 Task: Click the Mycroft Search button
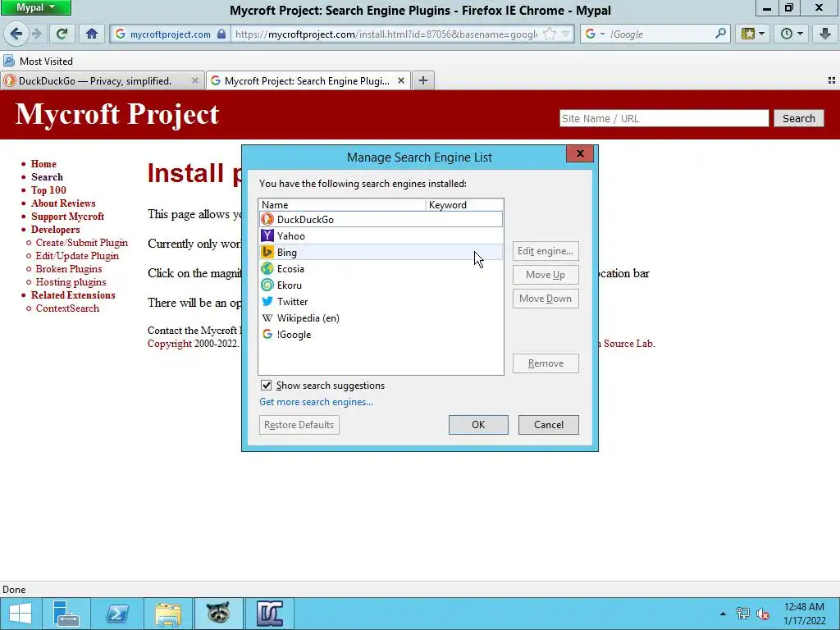point(798,118)
